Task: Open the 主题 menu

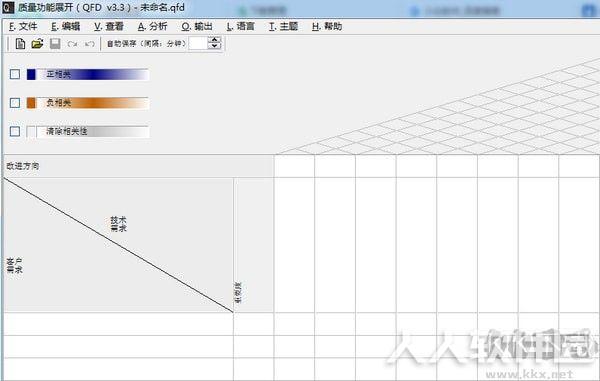Action: click(283, 26)
